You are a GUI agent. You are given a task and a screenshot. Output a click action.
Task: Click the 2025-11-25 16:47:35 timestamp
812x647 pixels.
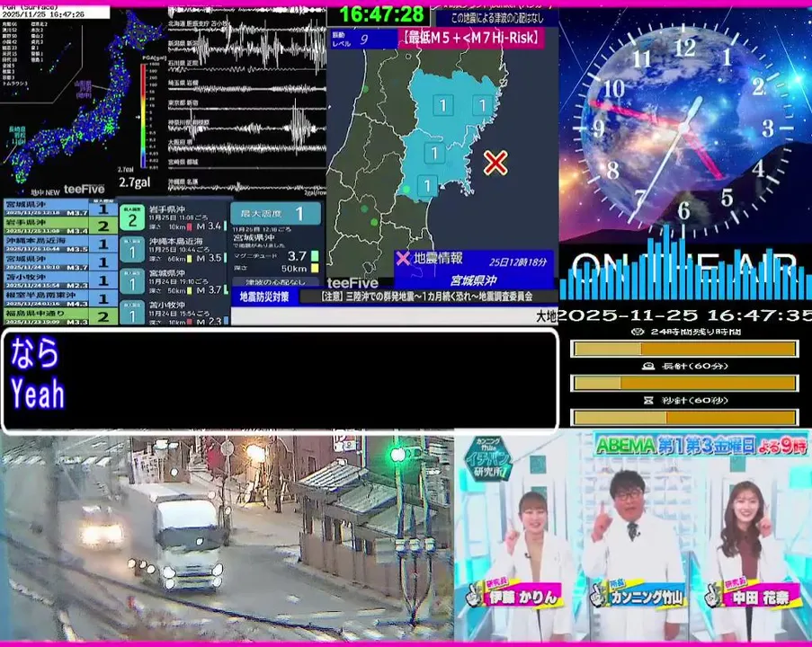point(684,315)
